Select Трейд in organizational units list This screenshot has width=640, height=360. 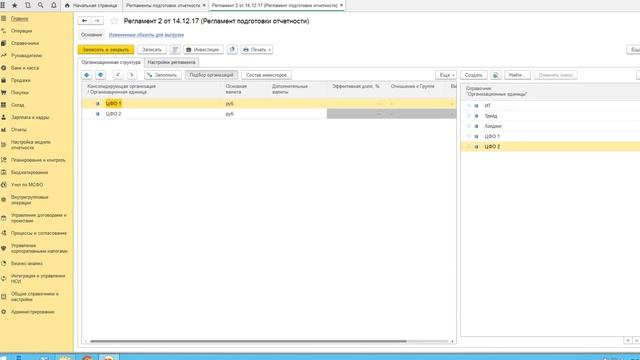click(550, 116)
